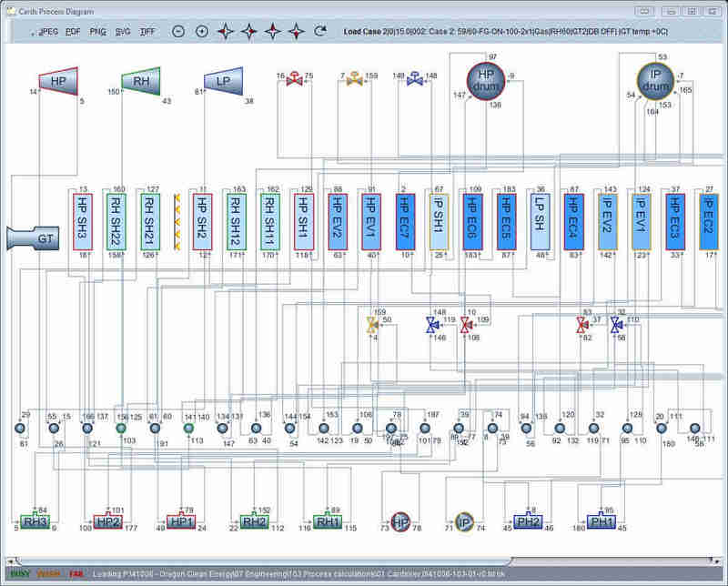728x586 pixels.
Task: Select the RH SH12 heat exchanger
Action: [x=237, y=222]
